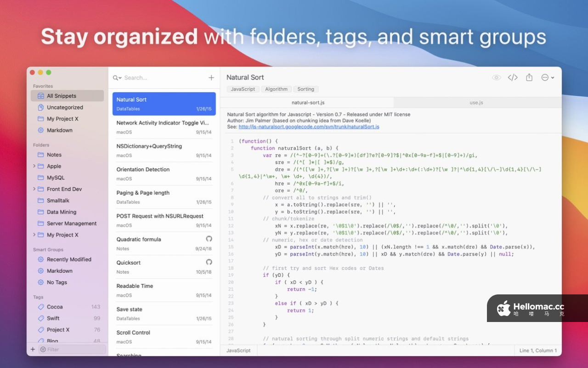This screenshot has height=368, width=588.
Task: Expand the Front End Dev folder
Action: 34,189
